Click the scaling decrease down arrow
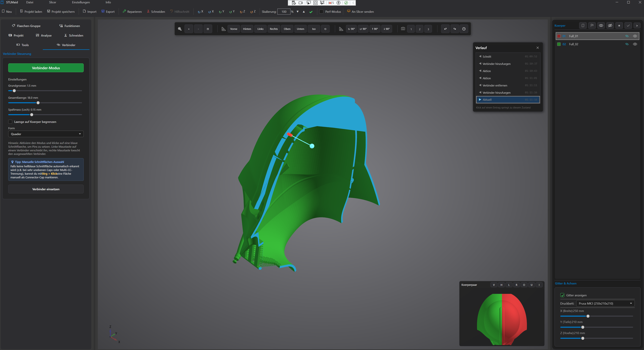This screenshot has height=350, width=644. 298,12
